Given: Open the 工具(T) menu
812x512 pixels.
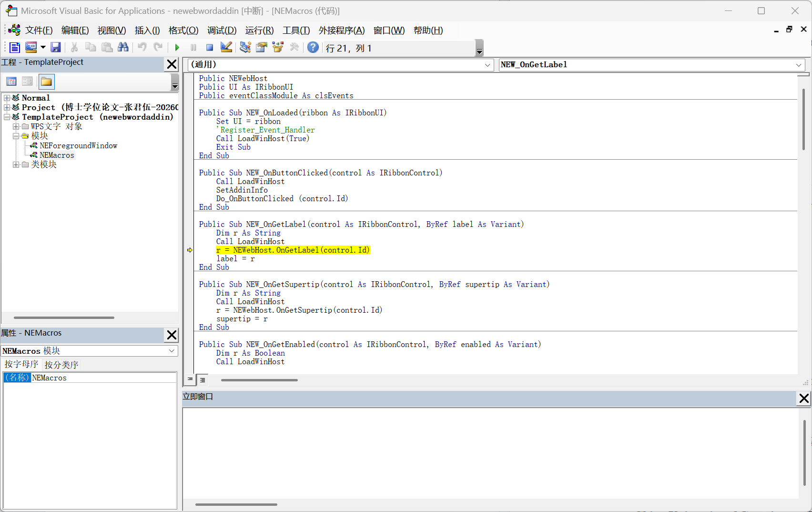Looking at the screenshot, I should point(296,31).
